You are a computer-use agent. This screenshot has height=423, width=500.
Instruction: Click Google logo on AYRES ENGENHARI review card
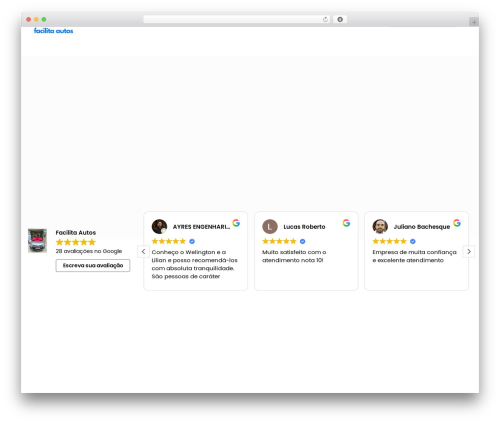pyautogui.click(x=236, y=223)
